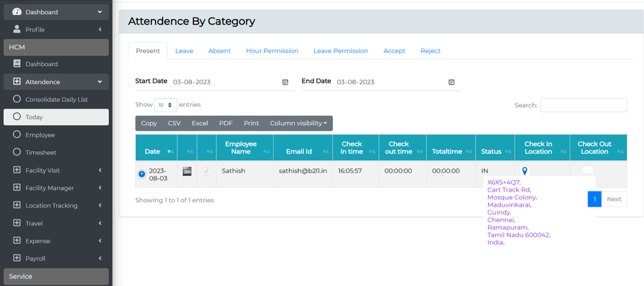Open the Column visibility dropdown

click(x=298, y=123)
